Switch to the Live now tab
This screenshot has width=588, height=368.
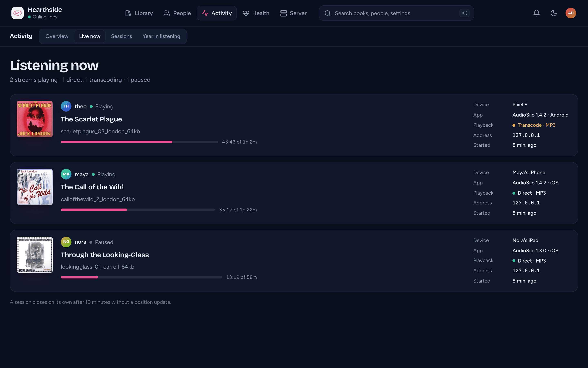(90, 36)
